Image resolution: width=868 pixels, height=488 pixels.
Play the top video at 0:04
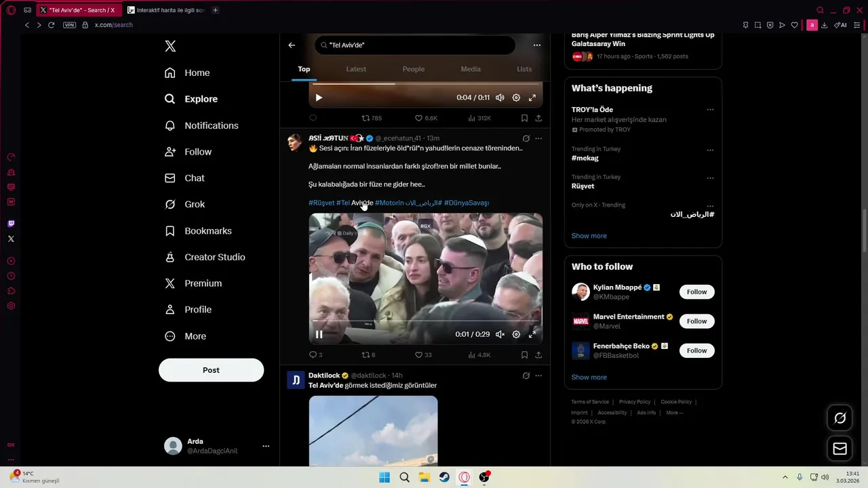319,98
